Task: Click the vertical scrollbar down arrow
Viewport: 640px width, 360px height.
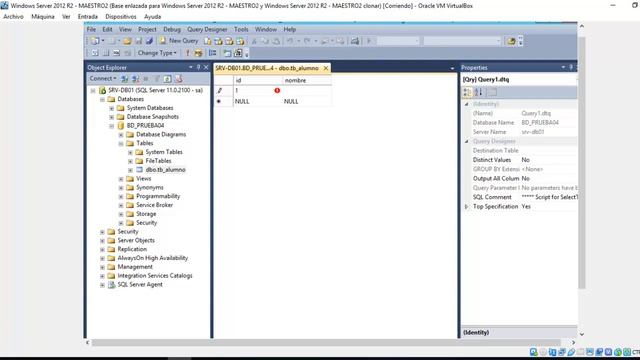Action: pyautogui.click(x=582, y=334)
